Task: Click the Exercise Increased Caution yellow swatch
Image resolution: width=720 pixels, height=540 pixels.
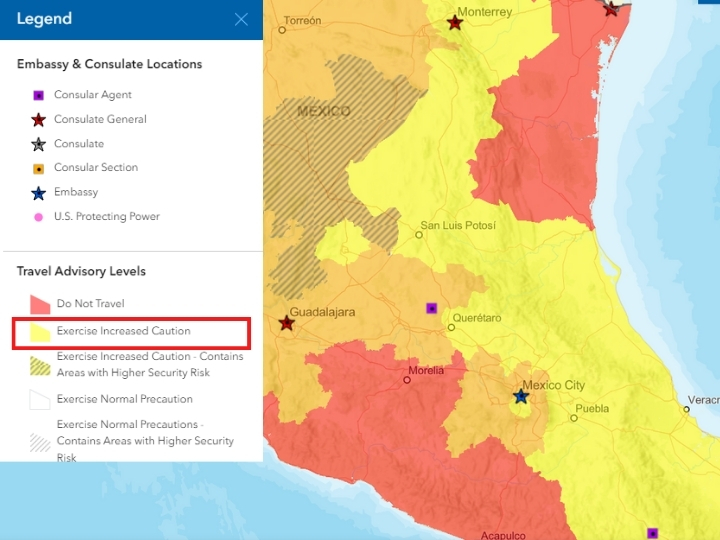Action: (x=40, y=332)
